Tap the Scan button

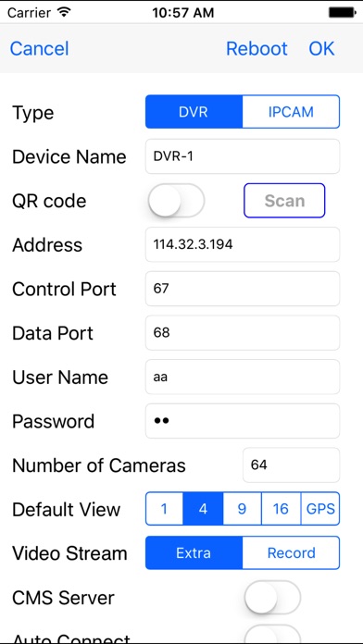(284, 201)
